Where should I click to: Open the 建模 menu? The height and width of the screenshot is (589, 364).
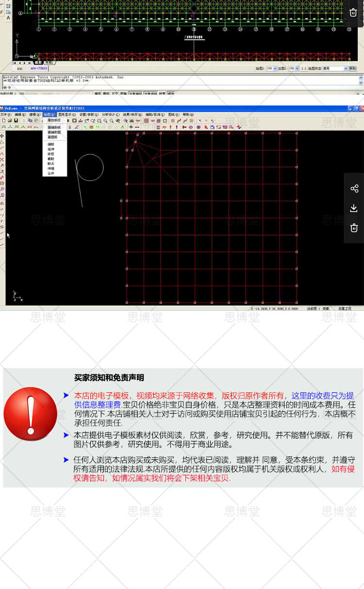click(34, 115)
